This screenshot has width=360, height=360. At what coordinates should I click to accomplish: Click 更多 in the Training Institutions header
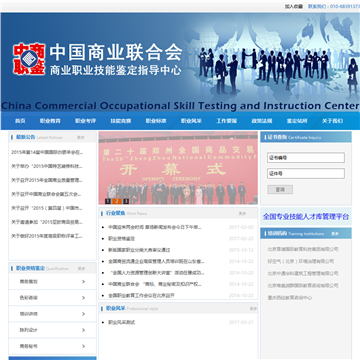click(x=335, y=234)
